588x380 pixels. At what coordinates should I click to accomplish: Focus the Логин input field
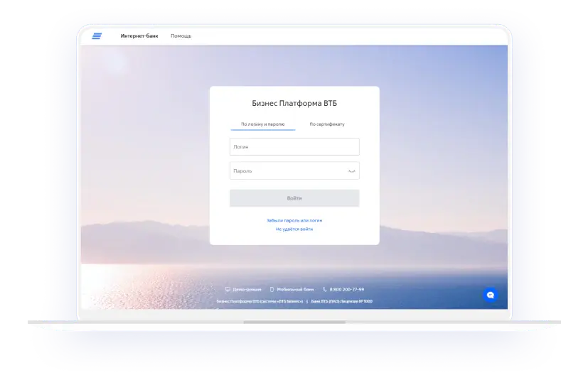(x=294, y=146)
